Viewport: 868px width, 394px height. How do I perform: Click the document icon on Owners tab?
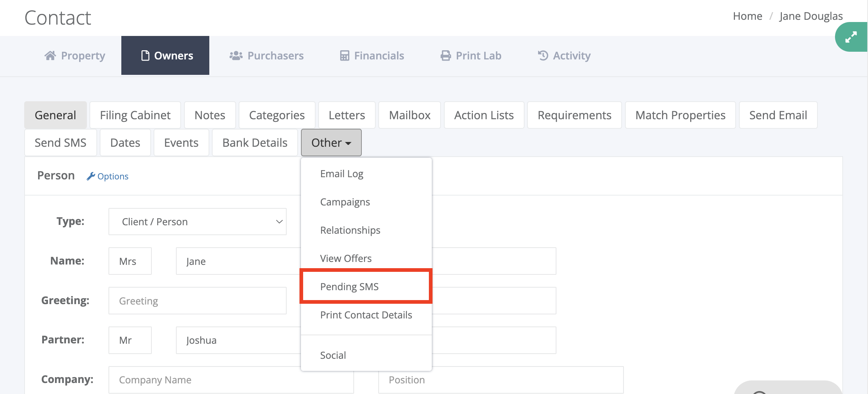pos(145,55)
